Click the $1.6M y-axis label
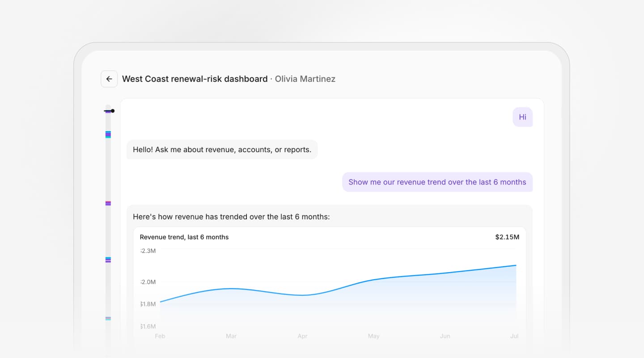The width and height of the screenshot is (644, 358). 148,327
